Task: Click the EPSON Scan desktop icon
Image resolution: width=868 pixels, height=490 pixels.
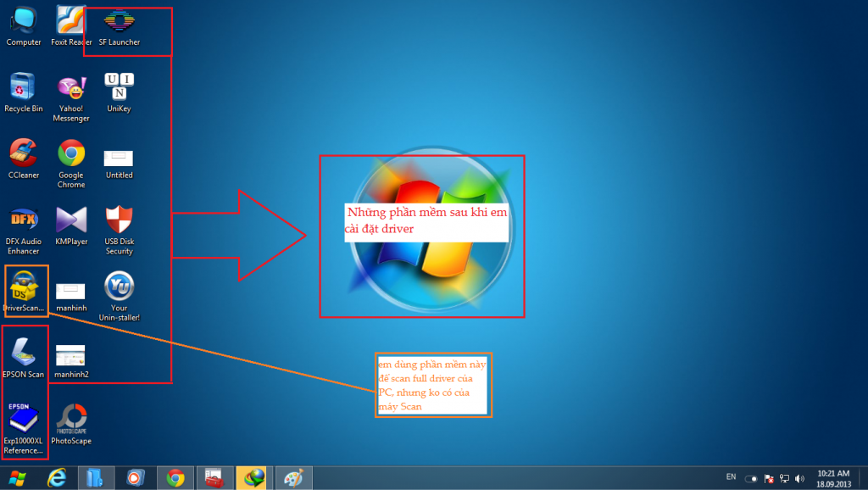Action: (23, 359)
